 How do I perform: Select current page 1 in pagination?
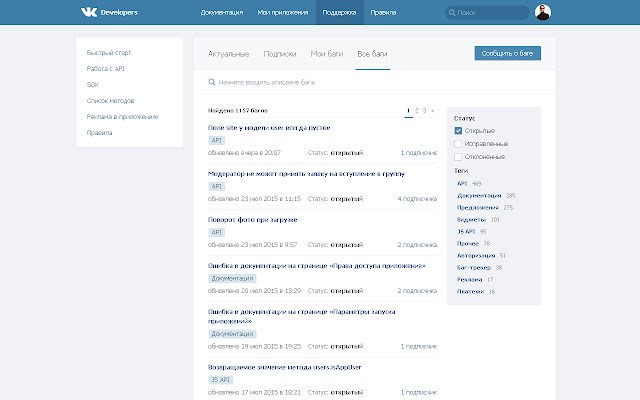408,111
